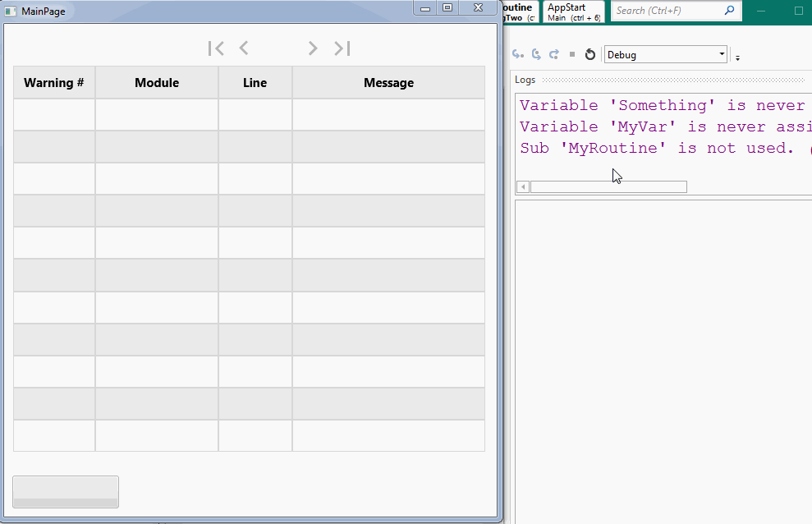Click the Message column header
Viewport: 812px width, 524px height.
(388, 82)
